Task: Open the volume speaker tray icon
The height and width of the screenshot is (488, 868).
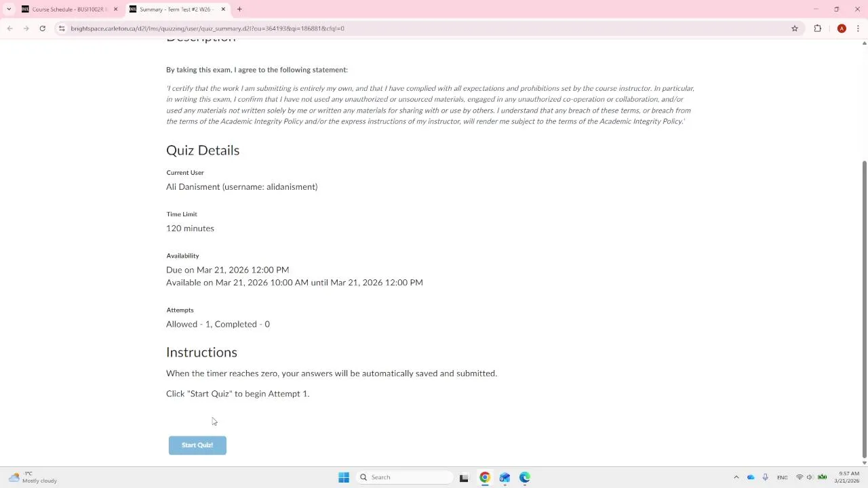Action: tap(810, 477)
